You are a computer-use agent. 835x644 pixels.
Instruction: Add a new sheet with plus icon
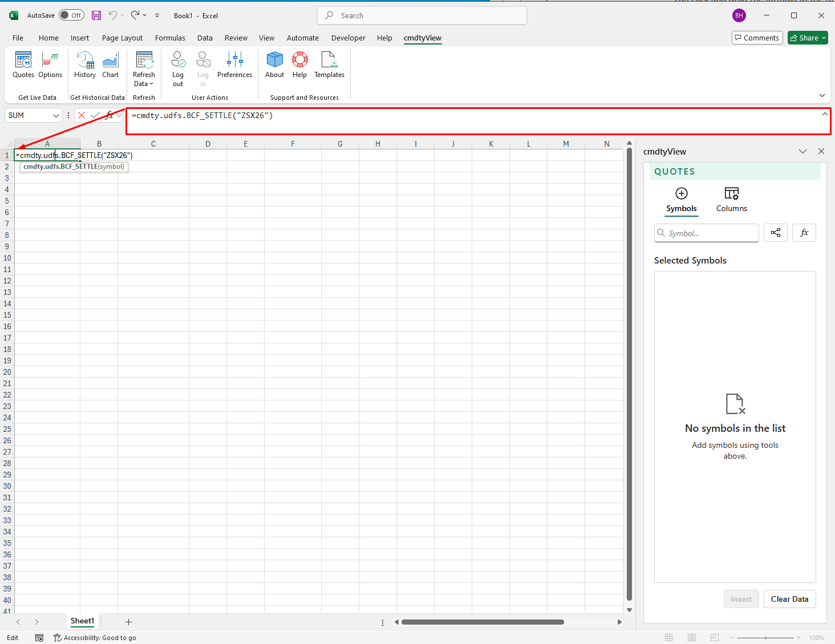[128, 622]
